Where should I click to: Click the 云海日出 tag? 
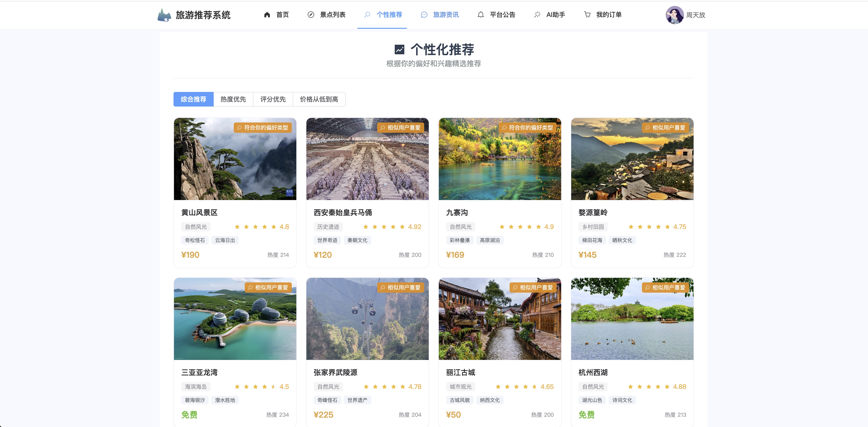(225, 240)
